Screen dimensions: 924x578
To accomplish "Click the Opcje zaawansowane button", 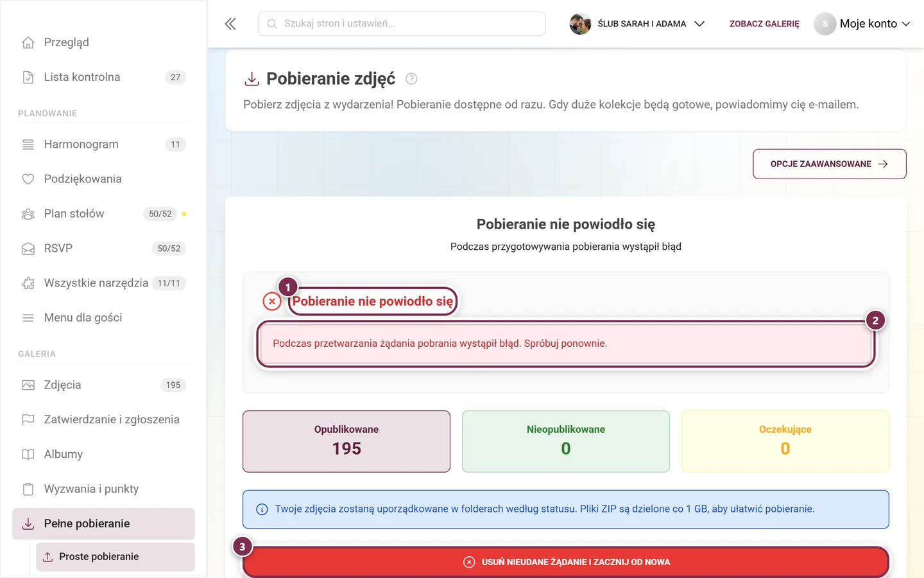I will tap(829, 164).
